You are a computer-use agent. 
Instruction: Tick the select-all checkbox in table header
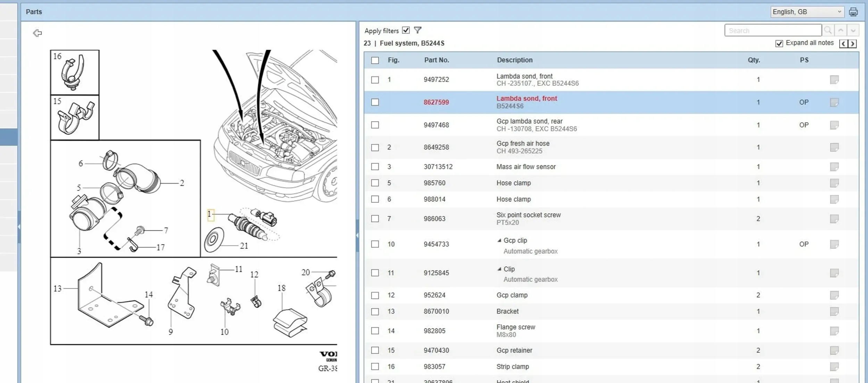click(375, 60)
